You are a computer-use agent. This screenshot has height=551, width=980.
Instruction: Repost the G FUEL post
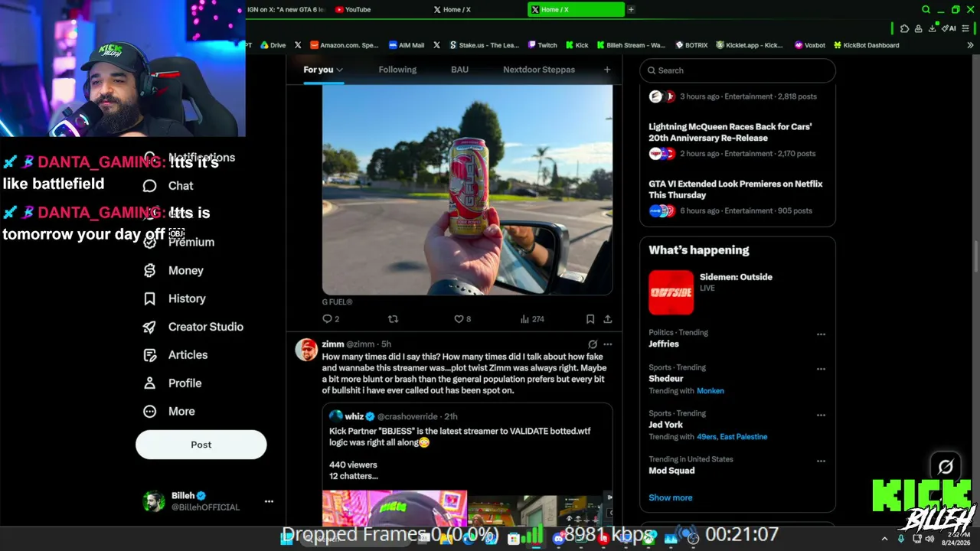coord(393,319)
